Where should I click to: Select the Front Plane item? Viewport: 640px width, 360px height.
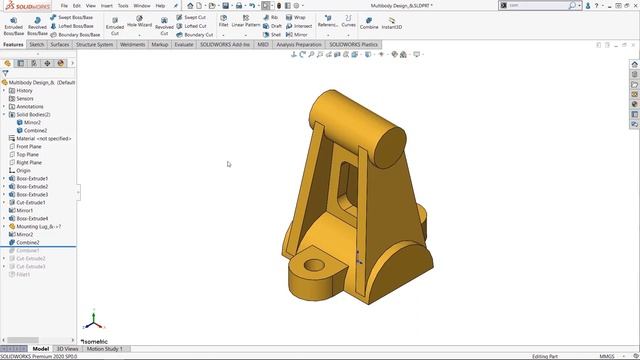tap(25, 147)
